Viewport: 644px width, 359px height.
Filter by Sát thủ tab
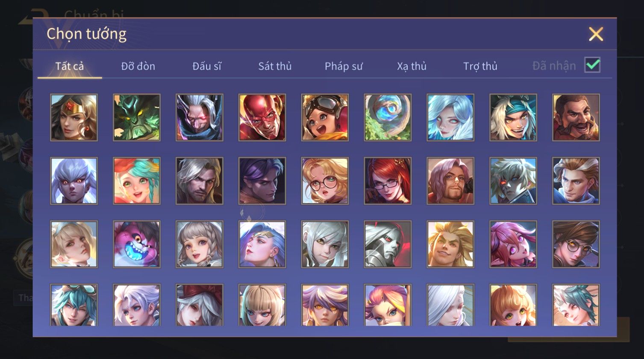pos(275,66)
